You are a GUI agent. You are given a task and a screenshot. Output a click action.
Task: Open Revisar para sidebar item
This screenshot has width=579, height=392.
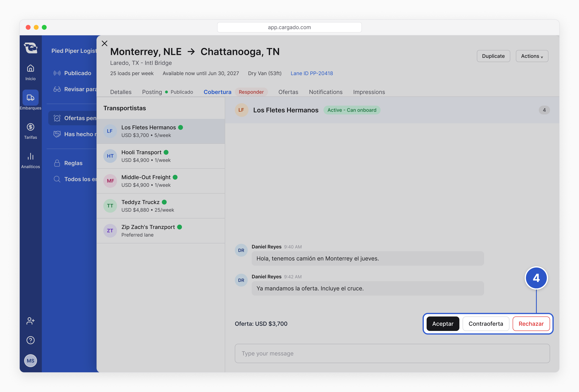[x=75, y=89]
